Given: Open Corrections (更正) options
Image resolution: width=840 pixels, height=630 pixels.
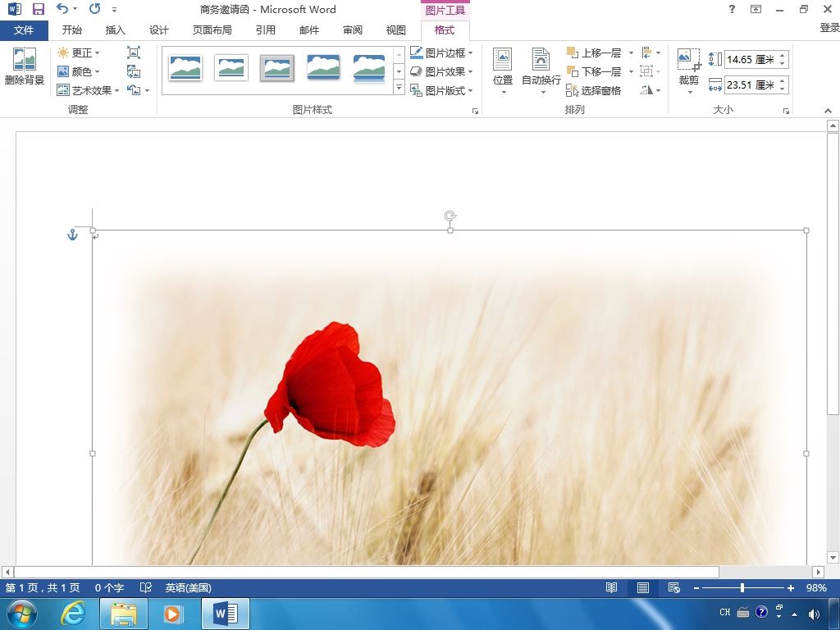Looking at the screenshot, I should [78, 52].
